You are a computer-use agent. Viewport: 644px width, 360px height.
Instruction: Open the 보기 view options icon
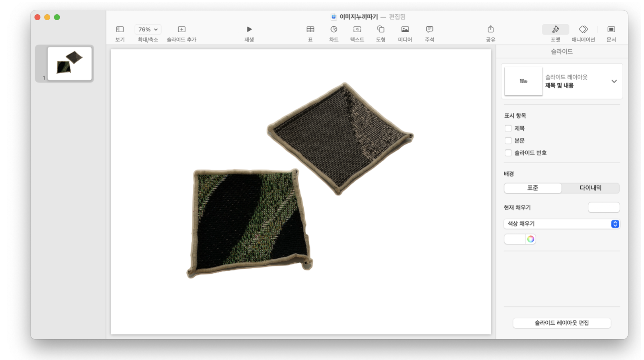[120, 29]
